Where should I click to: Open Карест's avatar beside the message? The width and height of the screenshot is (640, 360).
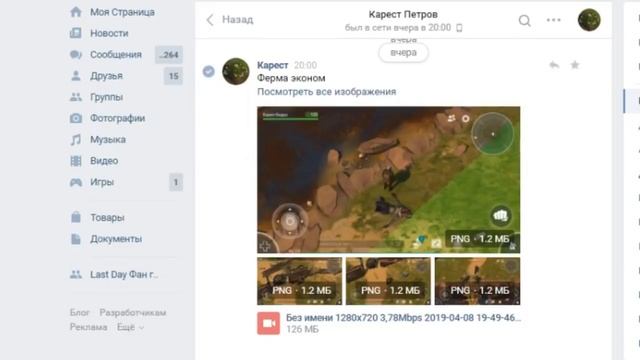pos(236,71)
